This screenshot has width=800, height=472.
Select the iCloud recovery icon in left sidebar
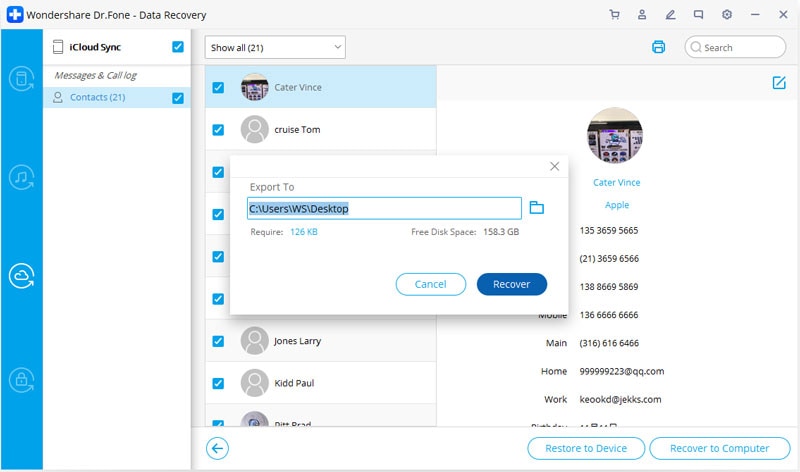click(x=21, y=276)
